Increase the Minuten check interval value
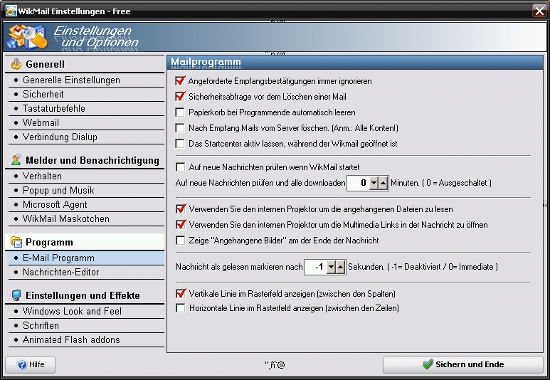Screen dimensions: 550x380 [x=383, y=183]
